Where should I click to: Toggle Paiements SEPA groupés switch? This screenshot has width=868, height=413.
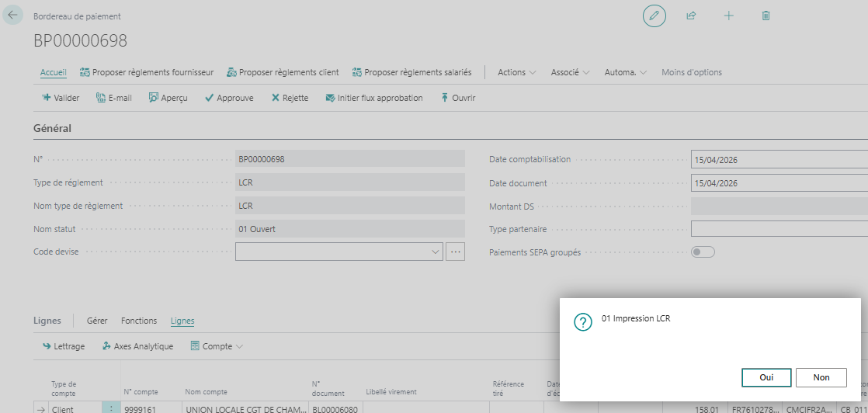click(x=703, y=252)
